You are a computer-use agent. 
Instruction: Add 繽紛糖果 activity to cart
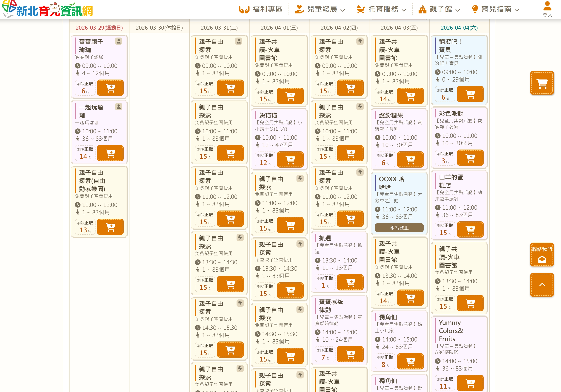click(x=410, y=159)
